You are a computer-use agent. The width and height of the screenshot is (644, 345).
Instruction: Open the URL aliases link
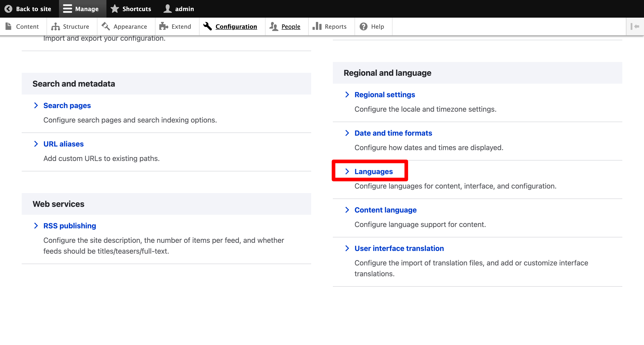click(63, 144)
